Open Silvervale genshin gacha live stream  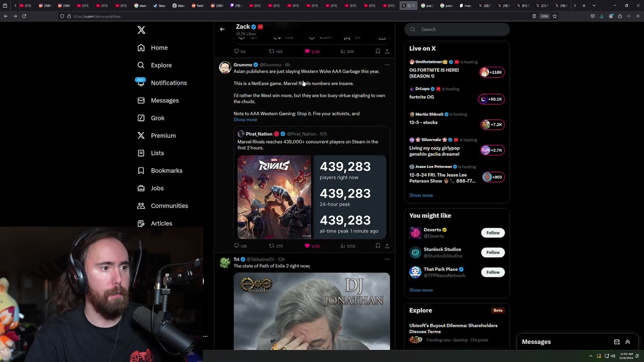(x=457, y=147)
